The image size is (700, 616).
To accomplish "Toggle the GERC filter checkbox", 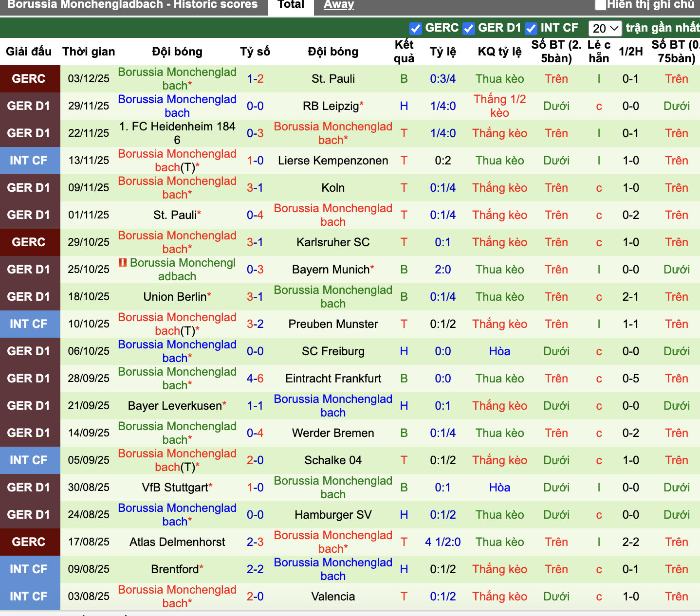I will [x=415, y=28].
